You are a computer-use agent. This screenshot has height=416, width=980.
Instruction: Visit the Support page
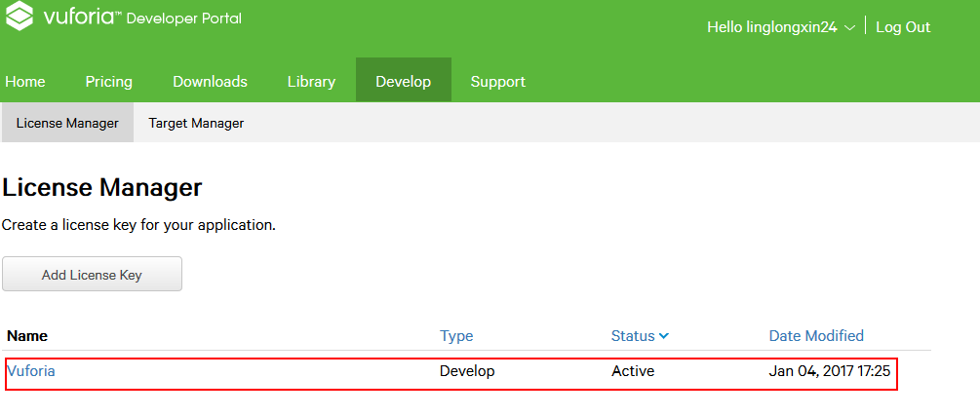point(498,82)
